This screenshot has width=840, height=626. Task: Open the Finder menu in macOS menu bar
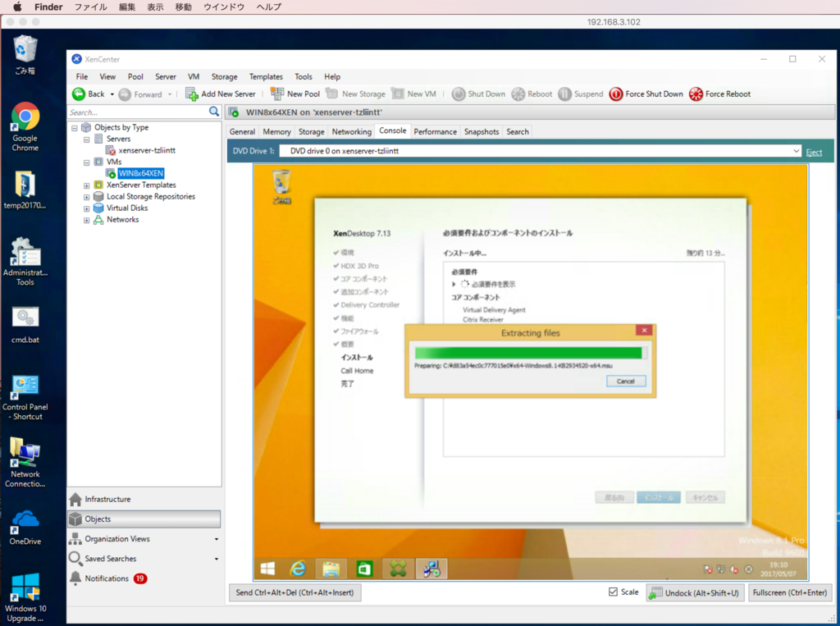pos(48,7)
